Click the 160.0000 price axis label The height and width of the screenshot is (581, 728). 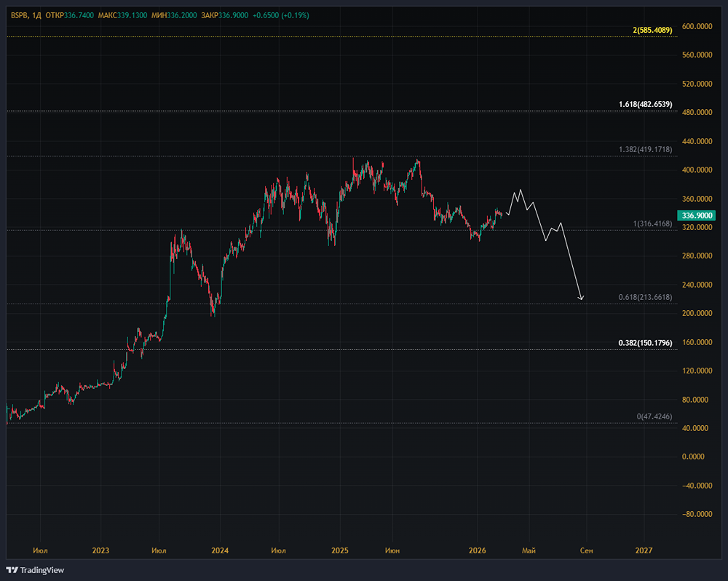tap(697, 342)
